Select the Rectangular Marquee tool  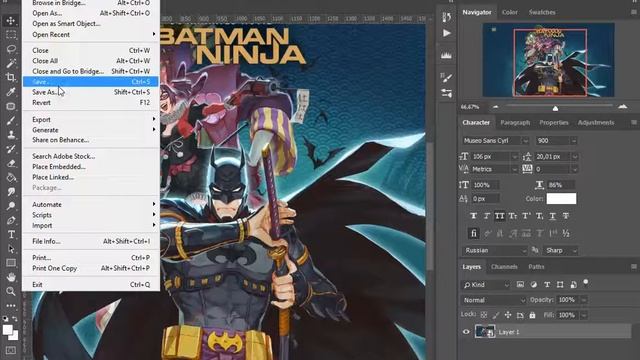[x=11, y=35]
